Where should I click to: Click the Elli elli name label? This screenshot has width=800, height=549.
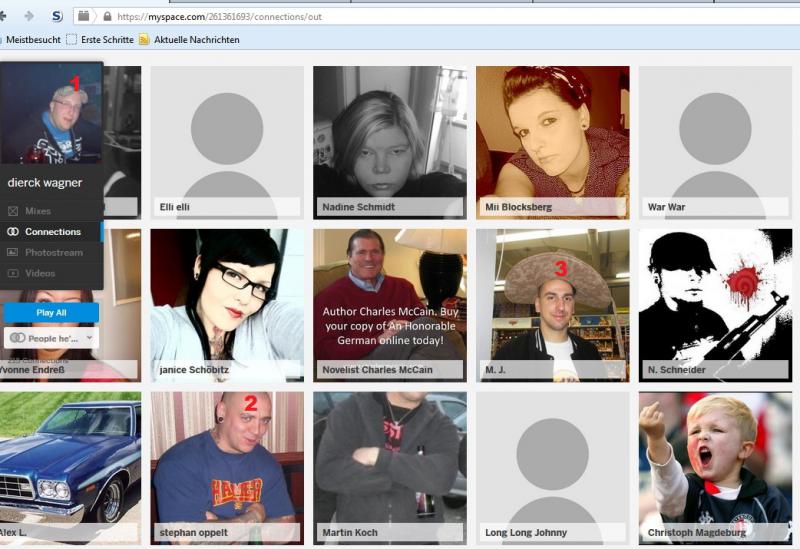tap(174, 207)
